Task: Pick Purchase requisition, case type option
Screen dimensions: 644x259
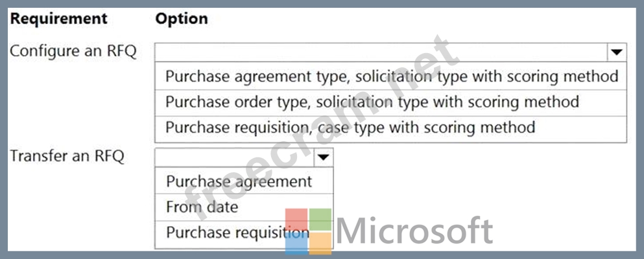Action: [x=350, y=127]
